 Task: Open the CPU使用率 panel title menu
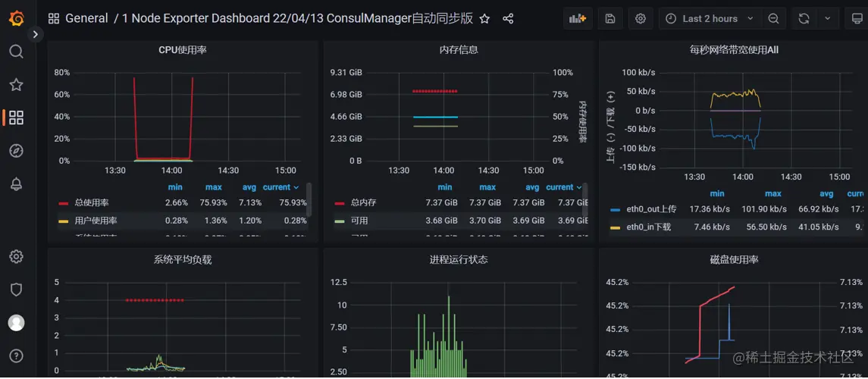[x=183, y=50]
